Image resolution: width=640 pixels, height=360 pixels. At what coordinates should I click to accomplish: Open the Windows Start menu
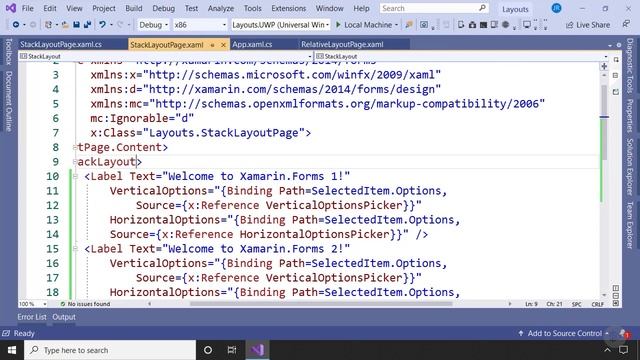click(x=12, y=350)
